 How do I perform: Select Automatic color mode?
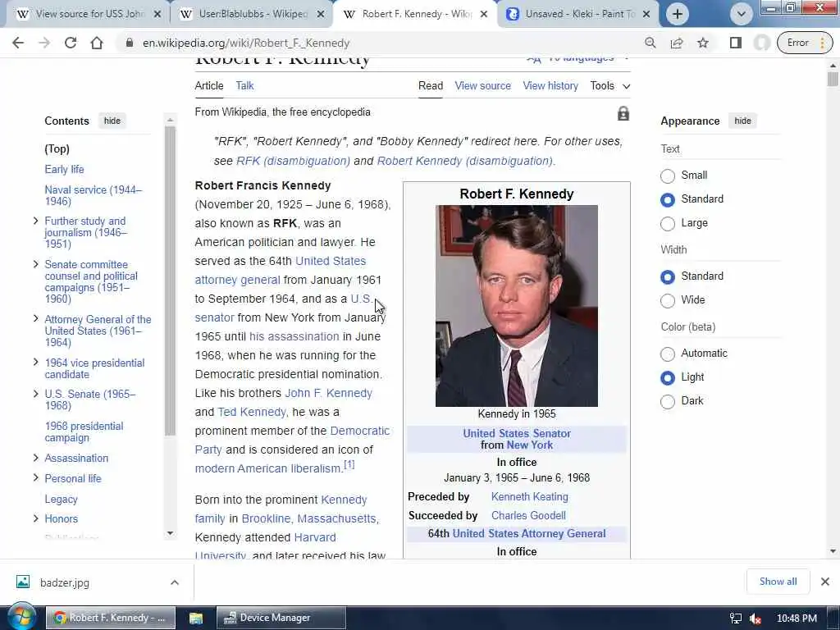pyautogui.click(x=668, y=354)
